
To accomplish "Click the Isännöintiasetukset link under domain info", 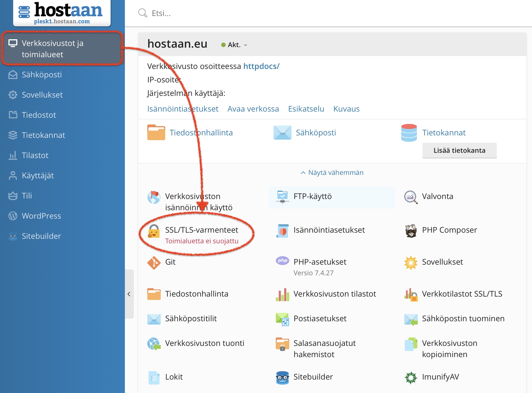I will click(183, 109).
